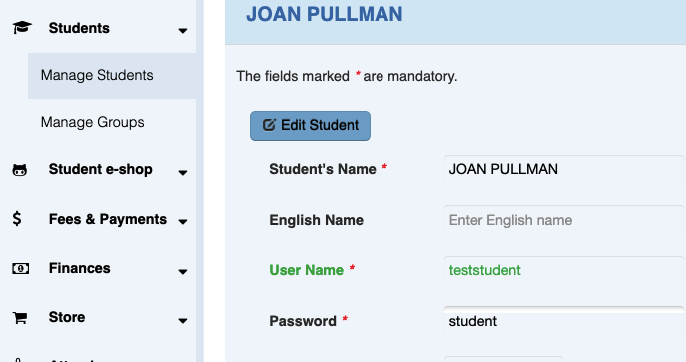This screenshot has height=362, width=686.
Task: Collapse the Students menu arrow
Action: click(183, 31)
